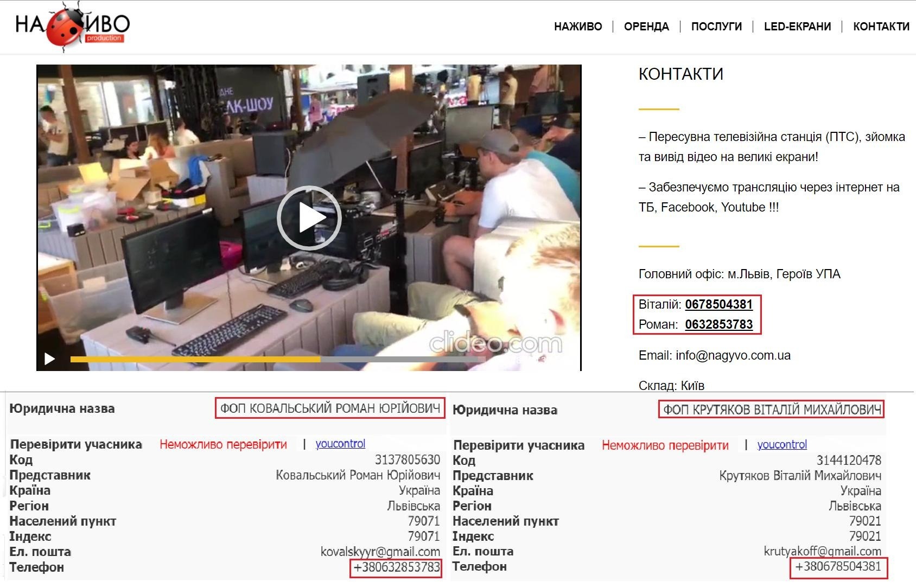Go to LED-ЕКРАНИ page
Screen dimensions: 916x588
click(x=797, y=27)
